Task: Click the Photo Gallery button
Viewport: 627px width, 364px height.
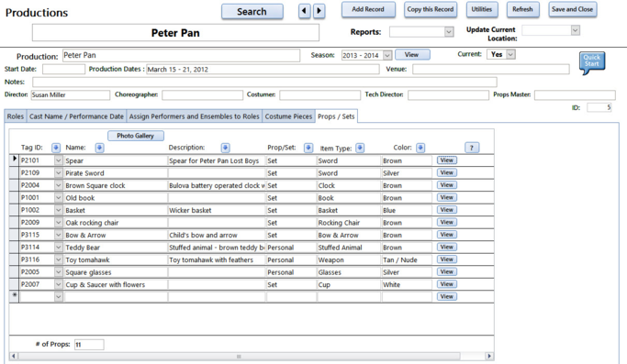Action: (136, 136)
